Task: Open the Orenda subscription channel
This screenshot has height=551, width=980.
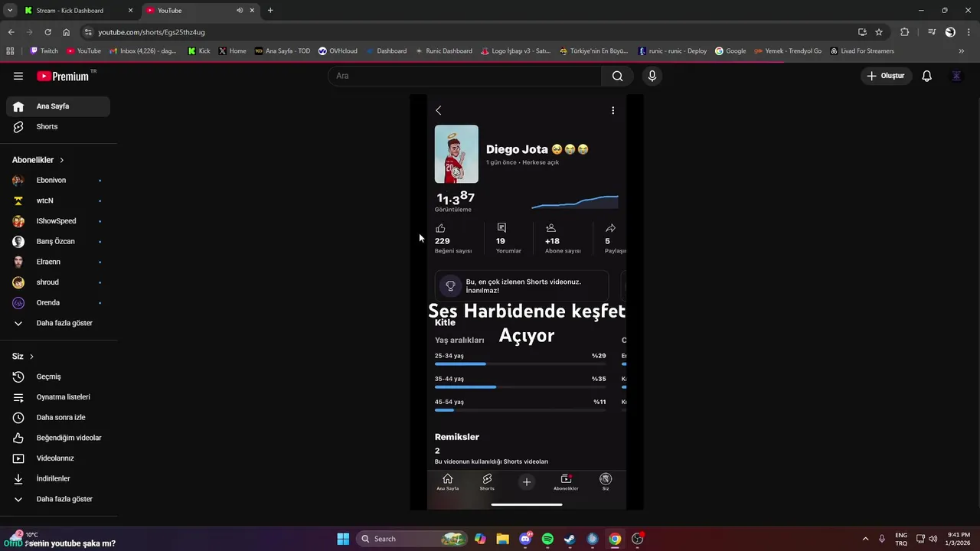Action: click(58, 302)
